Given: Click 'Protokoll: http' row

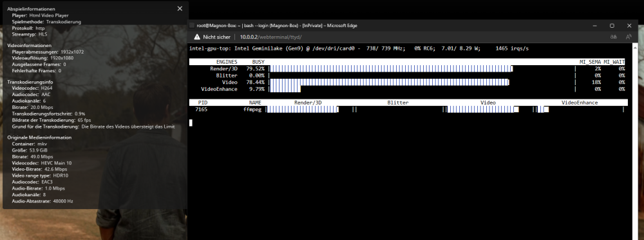Looking at the screenshot, I should click(x=28, y=28).
